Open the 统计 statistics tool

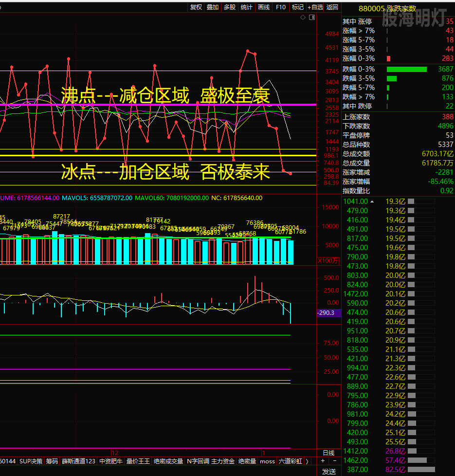coord(246,7)
